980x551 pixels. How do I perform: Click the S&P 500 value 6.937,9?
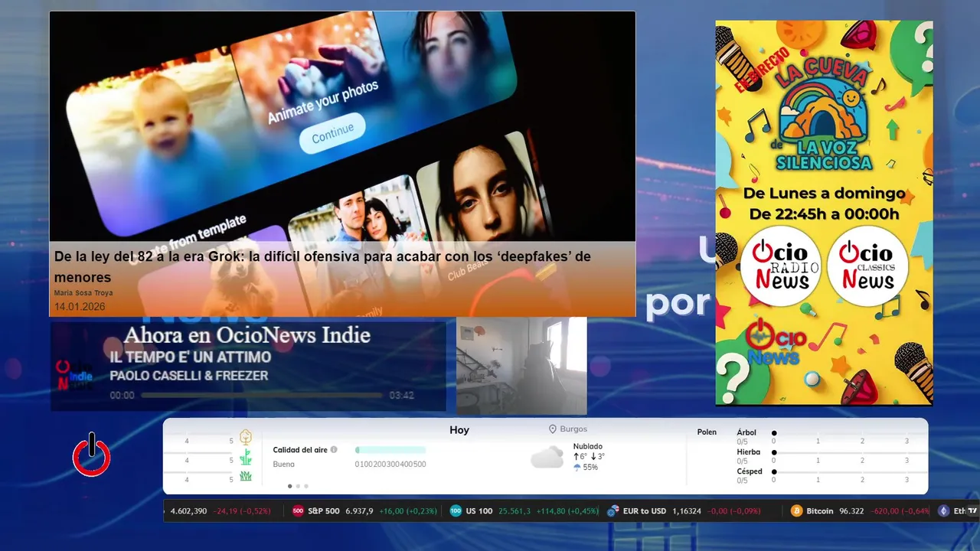click(359, 510)
